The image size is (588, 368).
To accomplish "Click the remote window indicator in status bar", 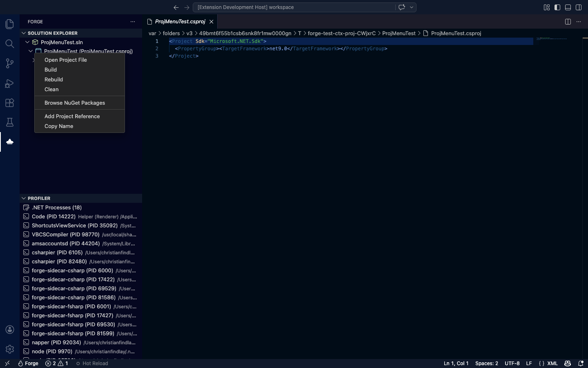I will click(7, 363).
